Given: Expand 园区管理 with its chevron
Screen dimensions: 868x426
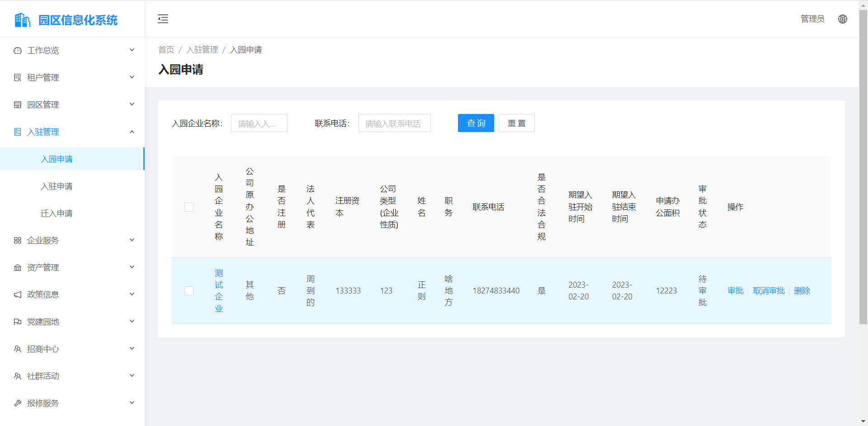Looking at the screenshot, I should tap(132, 104).
